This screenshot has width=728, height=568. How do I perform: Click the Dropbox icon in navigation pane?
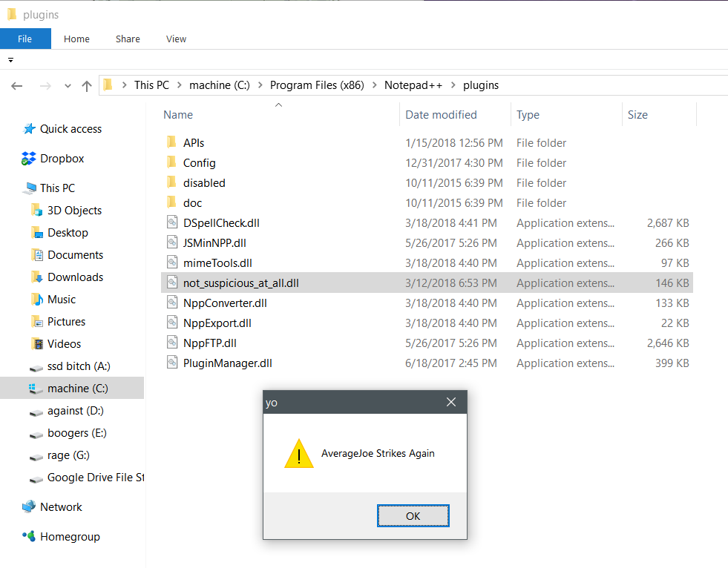[29, 159]
